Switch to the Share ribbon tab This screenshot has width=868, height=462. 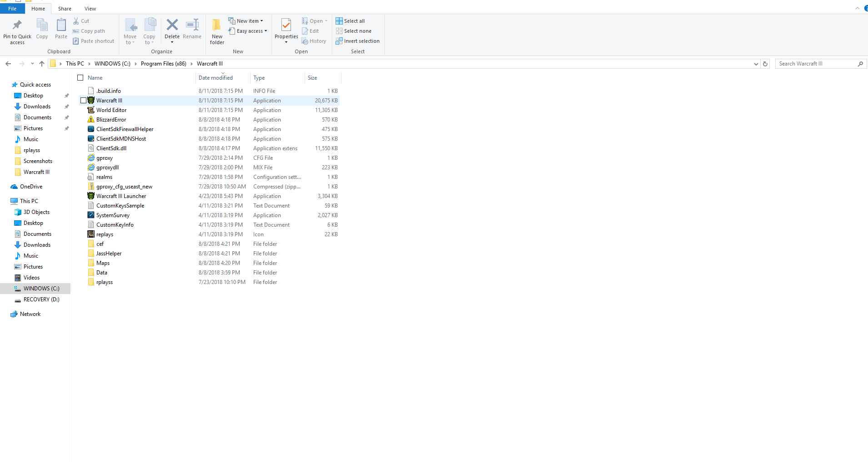[x=65, y=9]
